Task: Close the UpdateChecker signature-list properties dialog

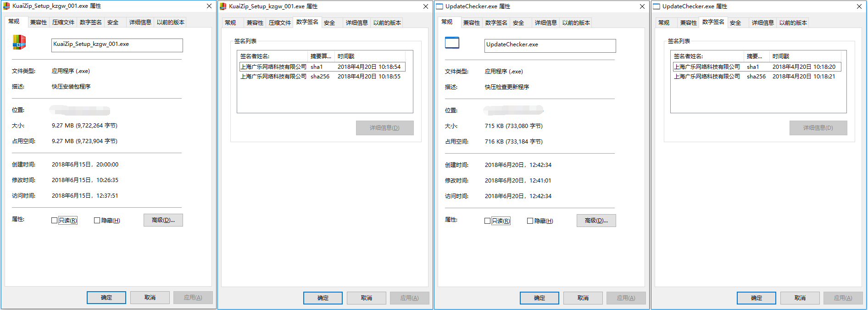Action: [x=859, y=6]
